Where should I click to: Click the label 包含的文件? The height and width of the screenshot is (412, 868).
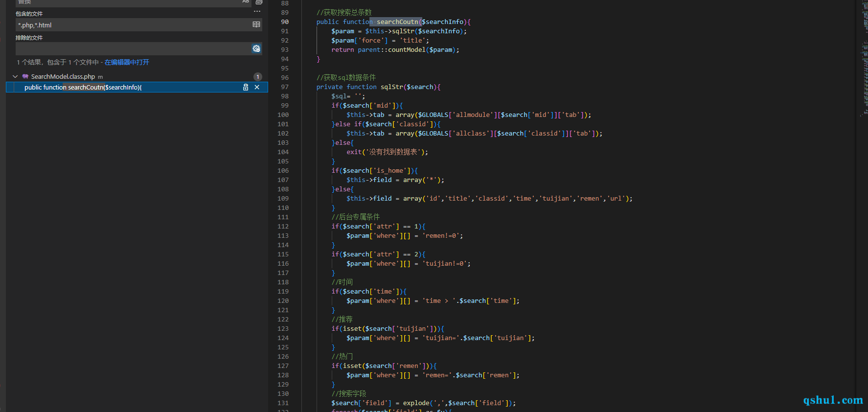[x=29, y=14]
